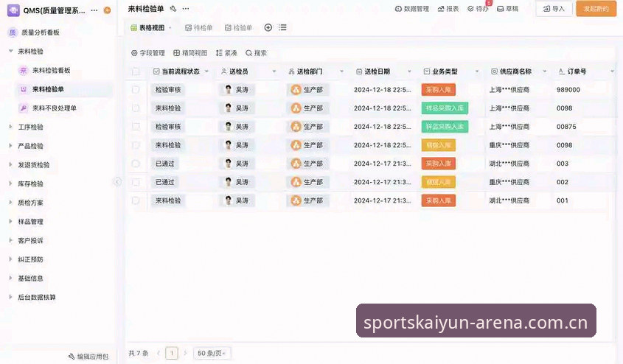Set row density with 紧凑
This screenshot has height=364, width=623.
coord(226,53)
